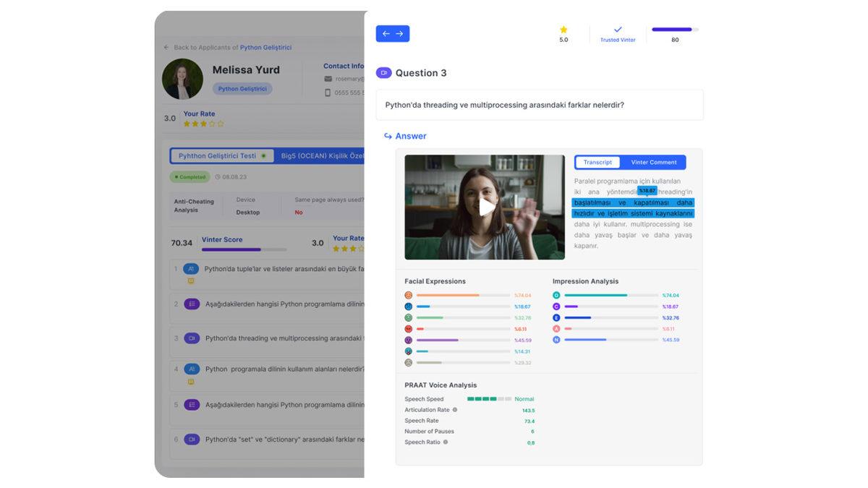Switch to the Transcript tab
Viewport: 868px width, 488px height.
(597, 163)
